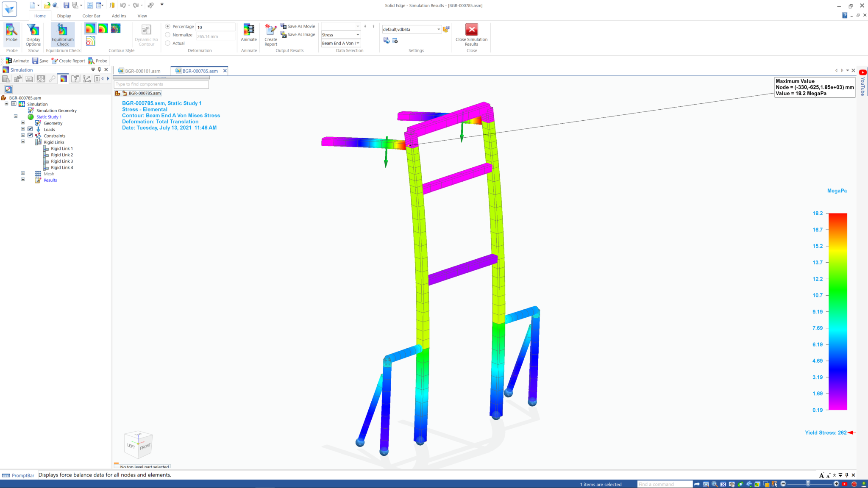Click Close Simulation Results button
The image size is (868, 488).
471,30
